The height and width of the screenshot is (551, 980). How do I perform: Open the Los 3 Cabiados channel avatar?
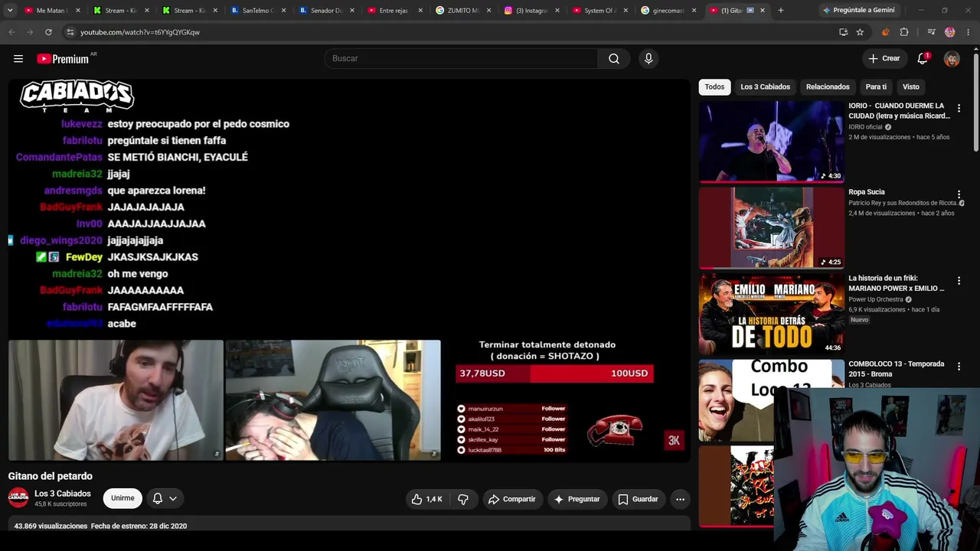(x=18, y=498)
